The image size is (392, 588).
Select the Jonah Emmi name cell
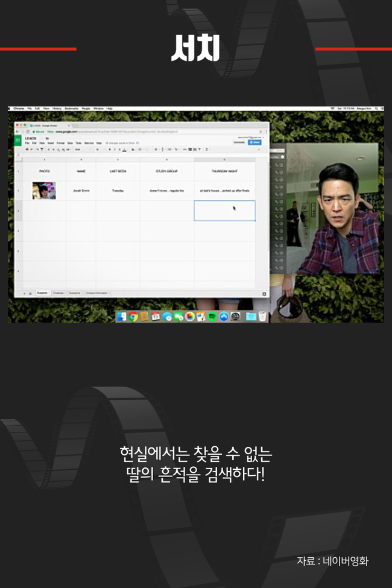(x=81, y=191)
